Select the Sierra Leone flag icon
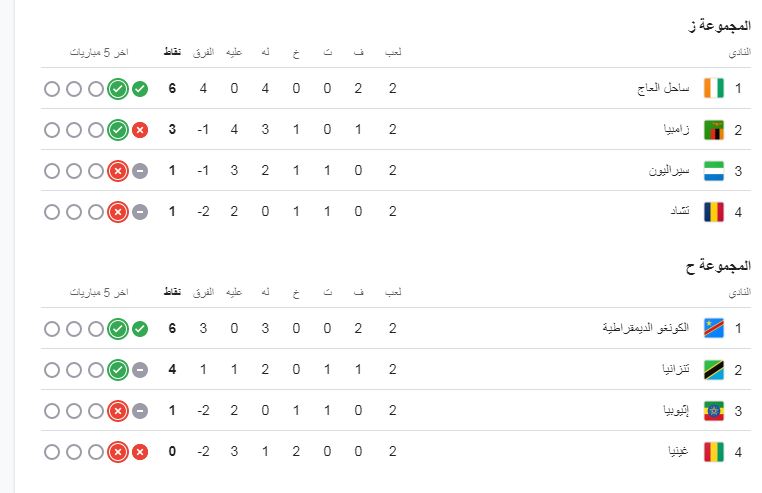The height and width of the screenshot is (493, 762). point(714,171)
